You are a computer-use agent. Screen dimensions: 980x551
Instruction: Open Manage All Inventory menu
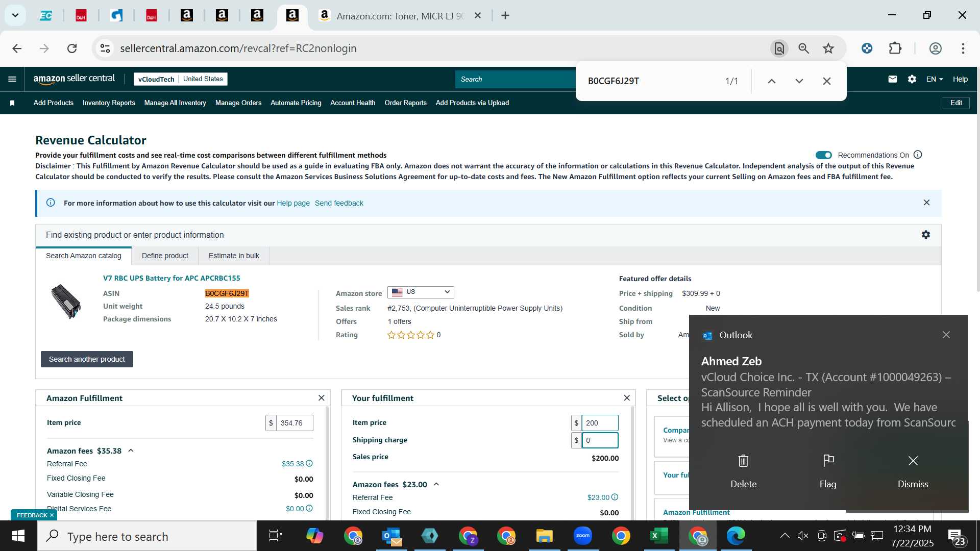pos(175,103)
